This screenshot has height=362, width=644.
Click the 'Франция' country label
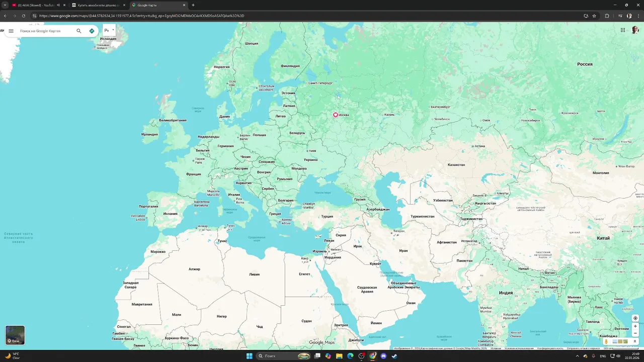pos(194,174)
